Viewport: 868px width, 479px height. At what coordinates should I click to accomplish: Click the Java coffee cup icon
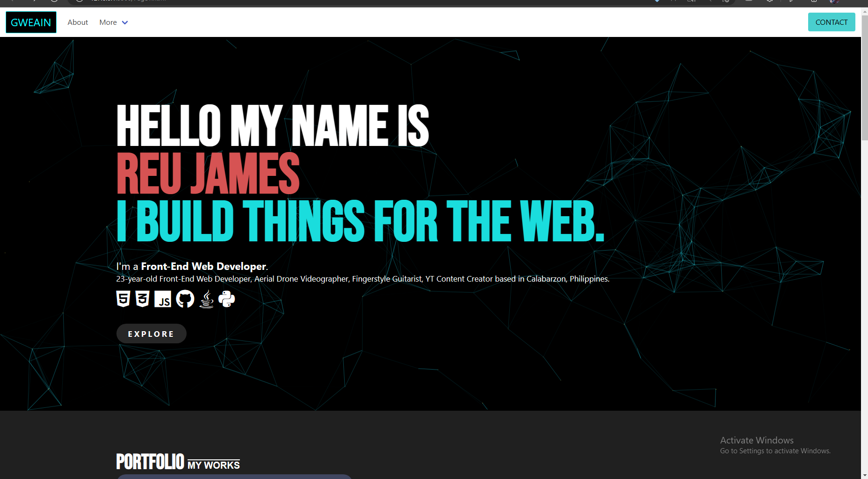[206, 299]
